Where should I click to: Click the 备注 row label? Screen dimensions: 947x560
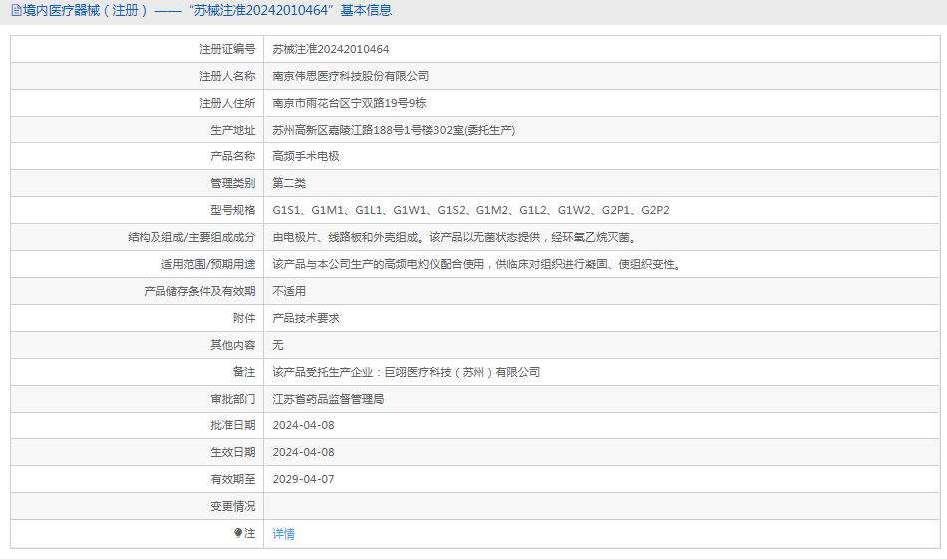tap(244, 373)
